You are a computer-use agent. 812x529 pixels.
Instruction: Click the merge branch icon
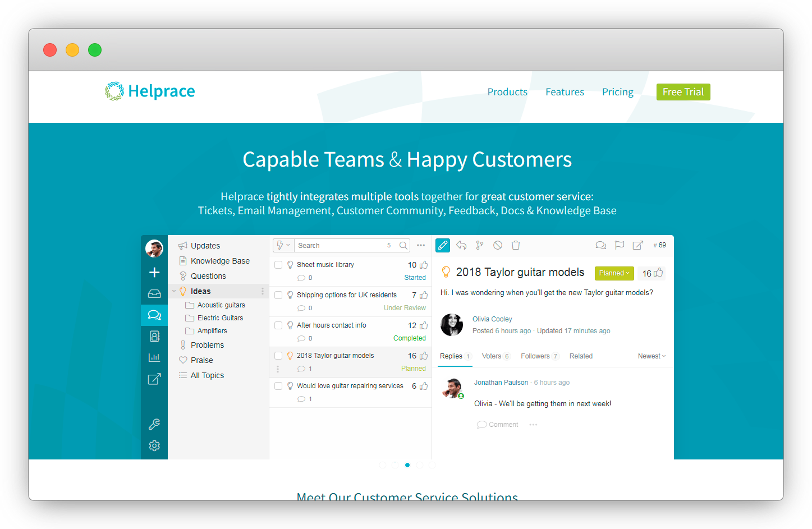point(479,245)
